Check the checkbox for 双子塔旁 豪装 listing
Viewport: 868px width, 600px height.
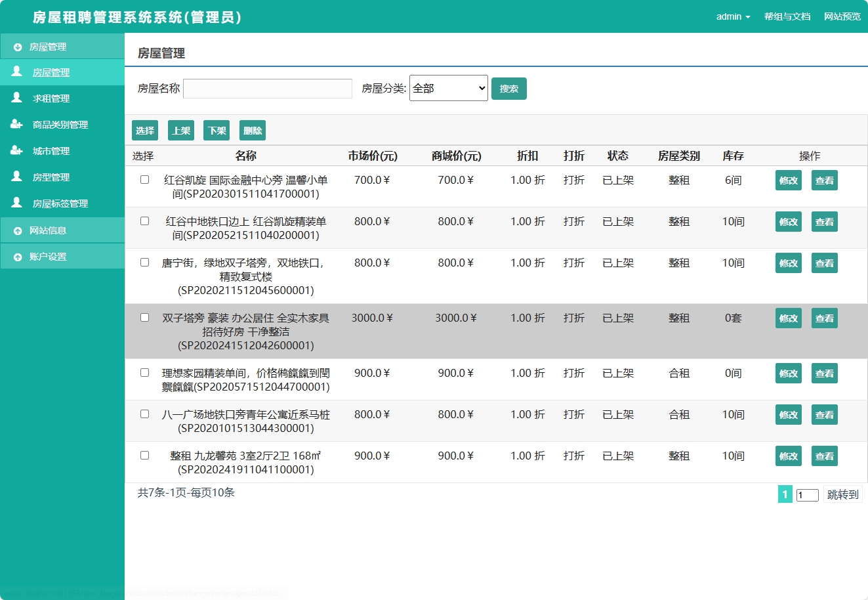point(144,317)
